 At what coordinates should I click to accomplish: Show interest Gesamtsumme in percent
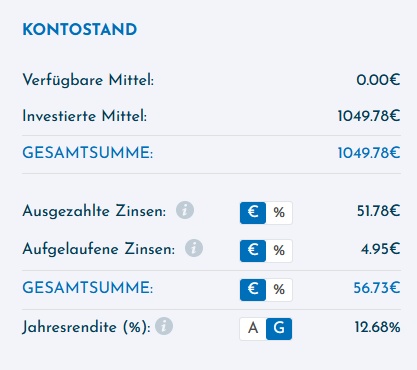coord(279,289)
